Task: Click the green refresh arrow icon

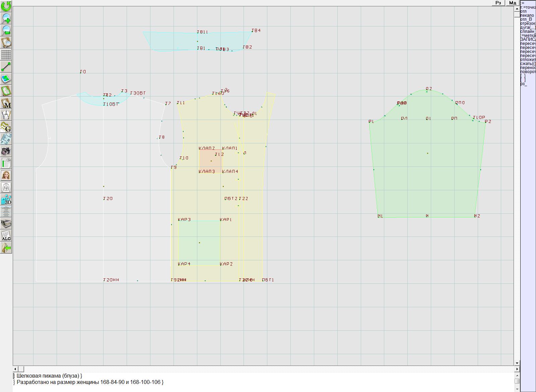Action: point(6,6)
